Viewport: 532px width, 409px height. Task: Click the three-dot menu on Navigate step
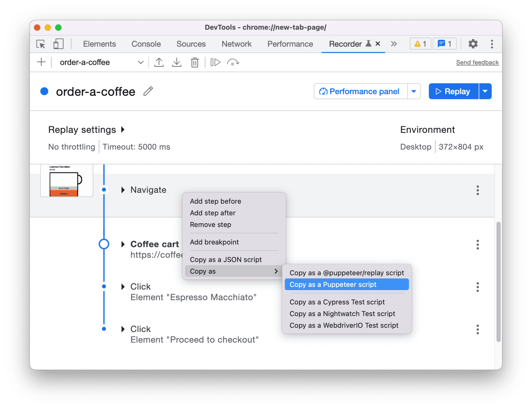[477, 190]
